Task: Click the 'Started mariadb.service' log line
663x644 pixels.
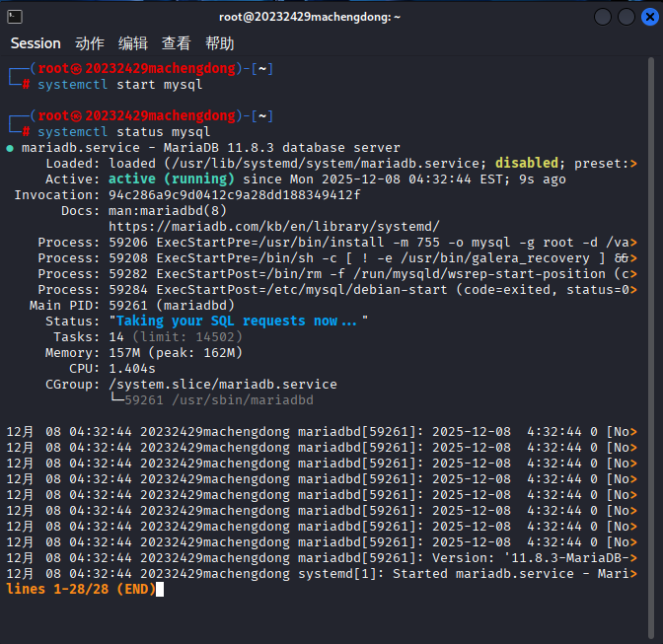Action: 322,574
